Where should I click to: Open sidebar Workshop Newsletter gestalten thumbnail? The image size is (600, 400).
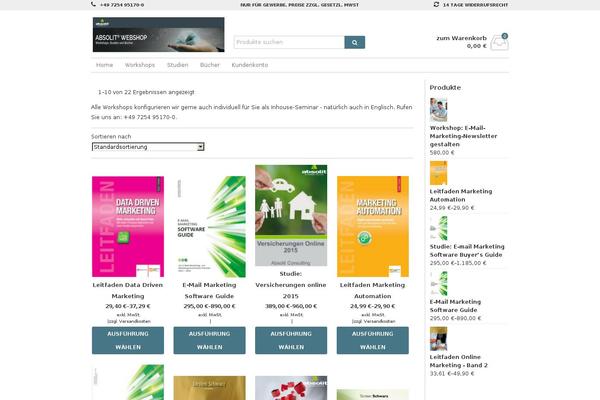[439, 110]
